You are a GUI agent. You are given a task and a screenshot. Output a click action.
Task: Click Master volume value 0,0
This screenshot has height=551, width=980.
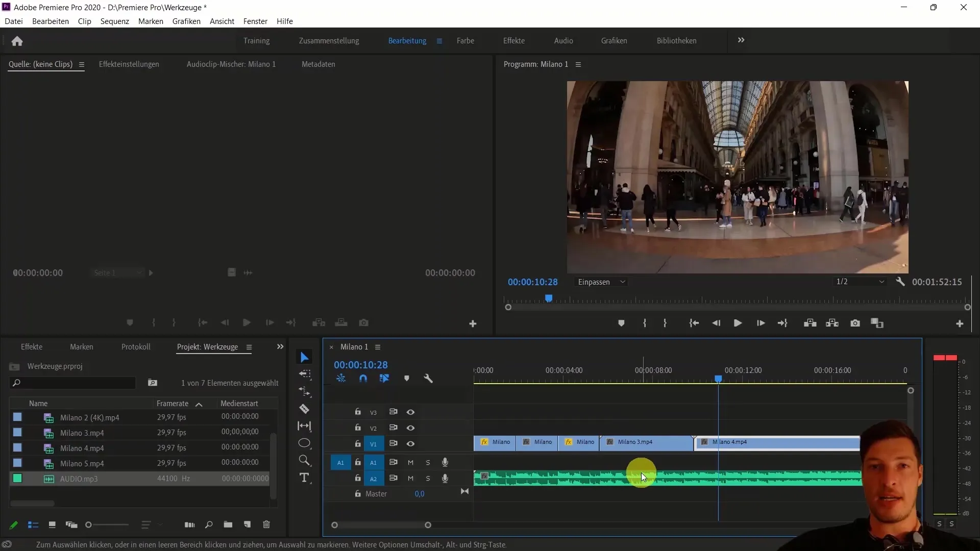[x=420, y=494]
